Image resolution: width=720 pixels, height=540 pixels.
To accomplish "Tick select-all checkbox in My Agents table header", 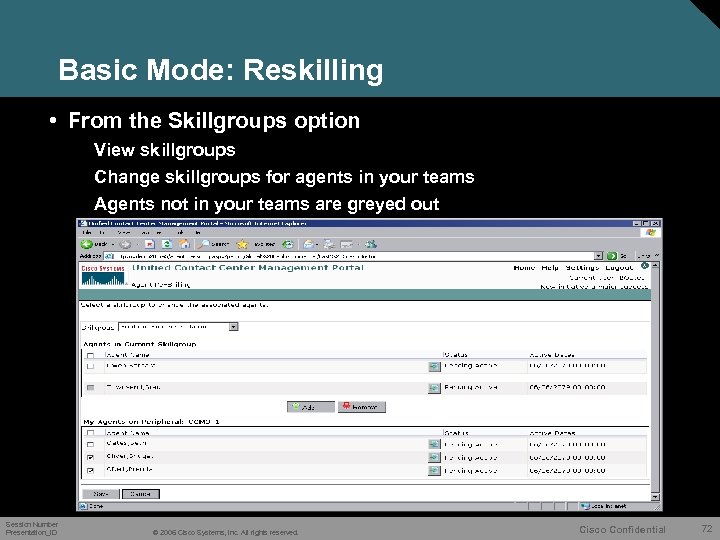I will 90,433.
